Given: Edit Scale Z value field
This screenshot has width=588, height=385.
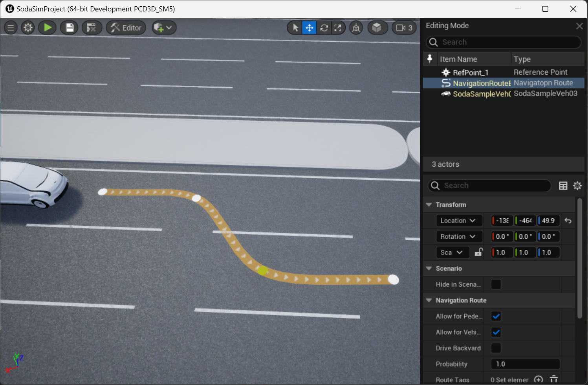Looking at the screenshot, I should [x=549, y=252].
